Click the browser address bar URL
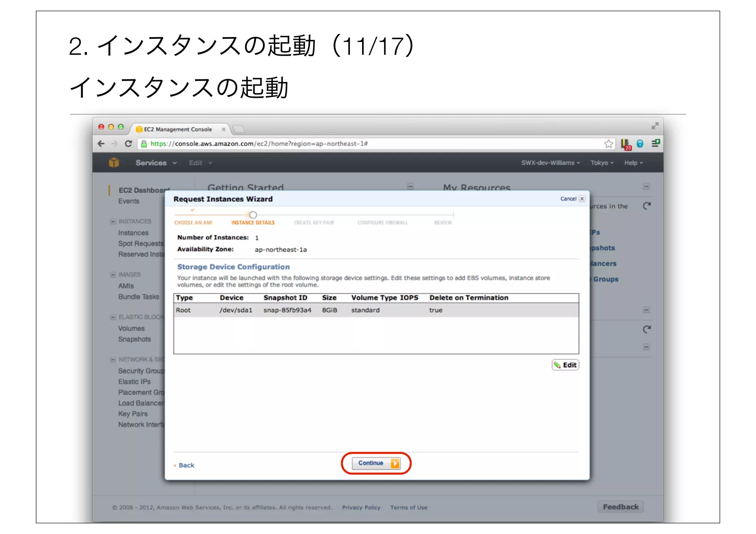The height and width of the screenshot is (534, 756). click(x=258, y=144)
